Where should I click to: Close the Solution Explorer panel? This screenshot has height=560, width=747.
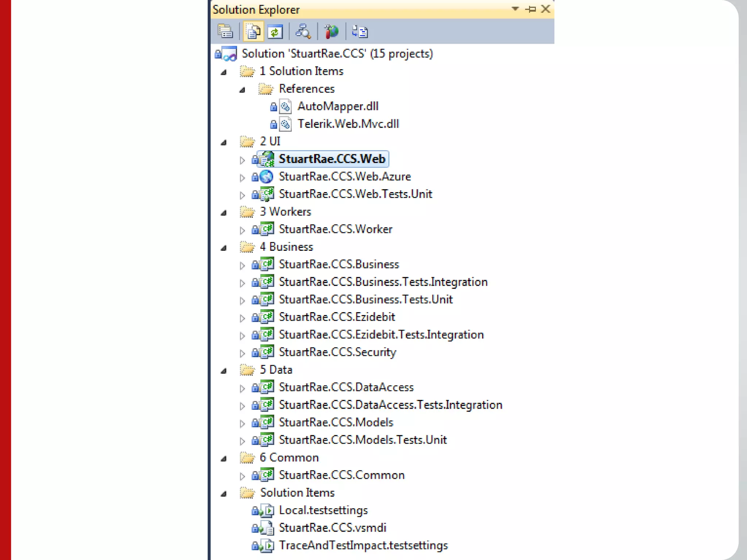click(x=546, y=9)
